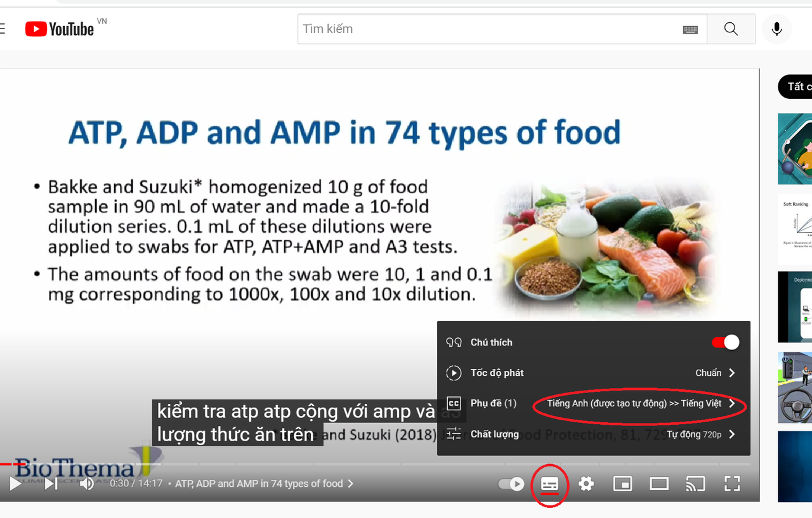812x518 pixels.
Task: Expand the Chuẩn speed option arrow
Action: click(x=731, y=373)
